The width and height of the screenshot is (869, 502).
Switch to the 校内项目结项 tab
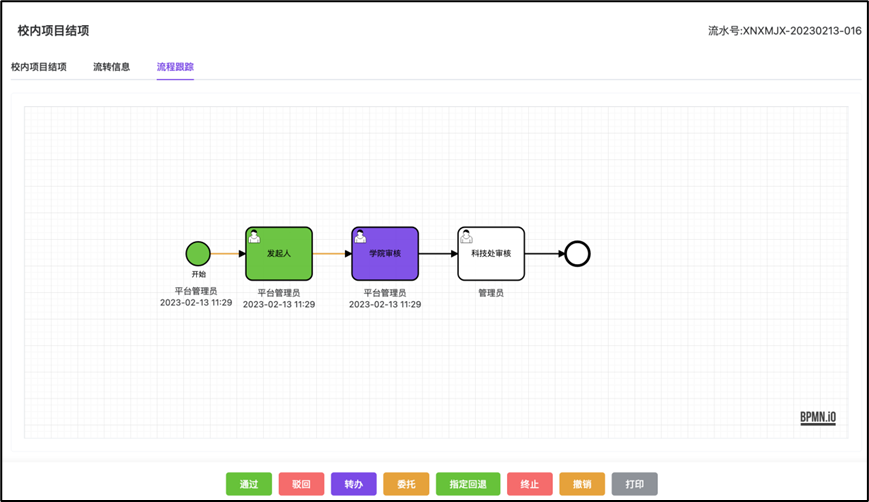click(39, 67)
